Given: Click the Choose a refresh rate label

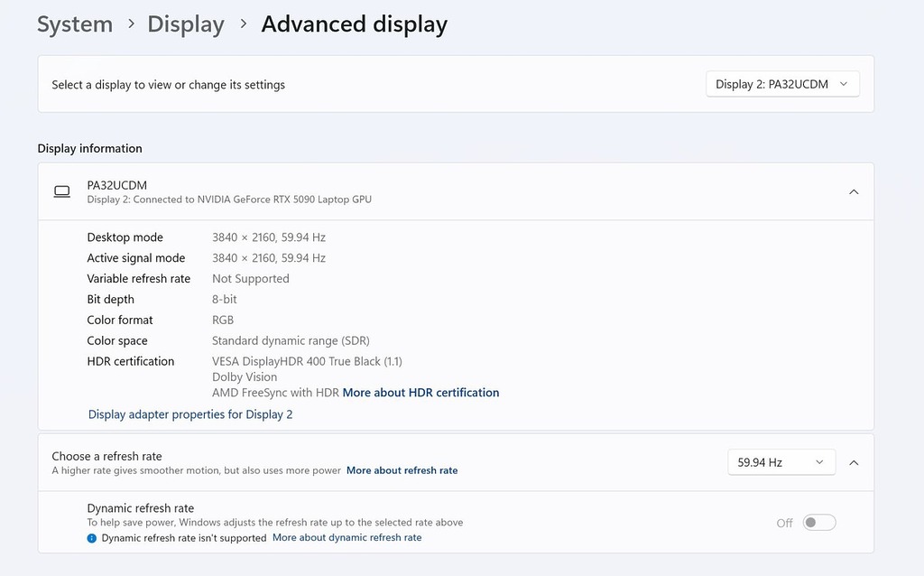Looking at the screenshot, I should [x=106, y=456].
